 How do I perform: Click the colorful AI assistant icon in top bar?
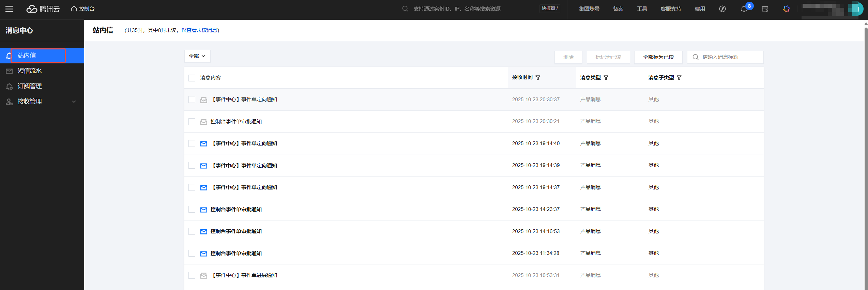(x=786, y=9)
